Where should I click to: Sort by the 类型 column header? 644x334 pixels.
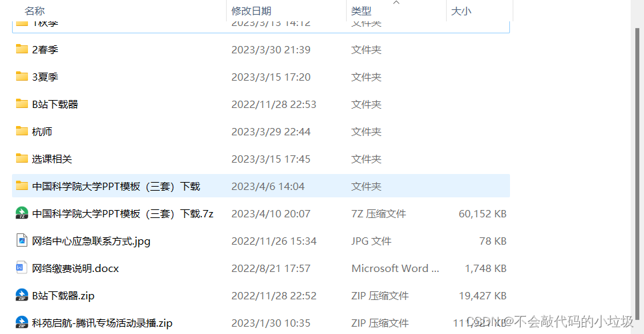point(361,11)
